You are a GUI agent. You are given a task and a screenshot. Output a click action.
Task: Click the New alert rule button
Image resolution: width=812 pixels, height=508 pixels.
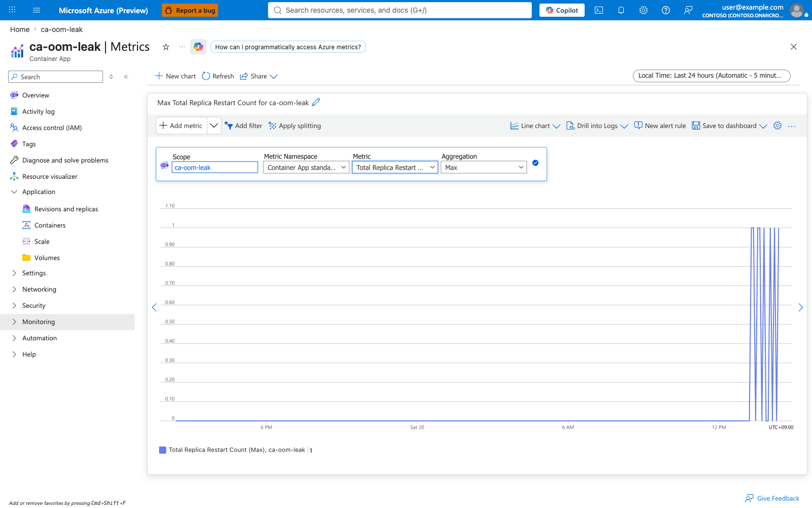[x=660, y=125]
